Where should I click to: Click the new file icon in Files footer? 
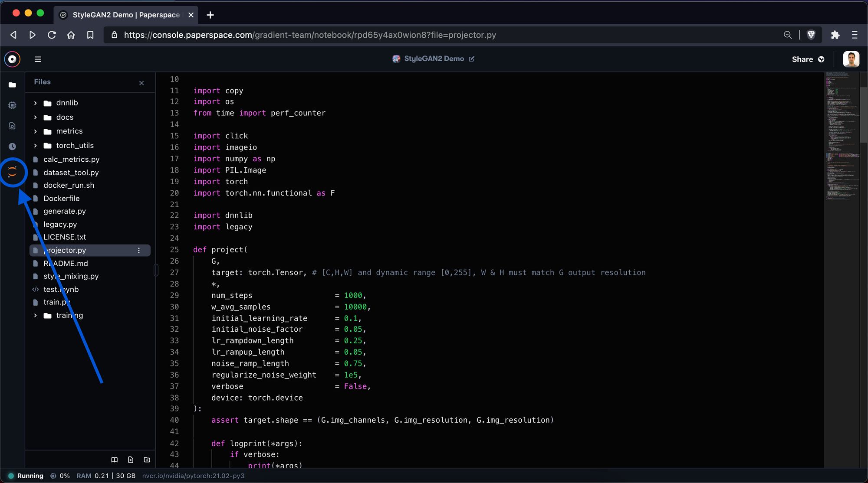pos(131,460)
